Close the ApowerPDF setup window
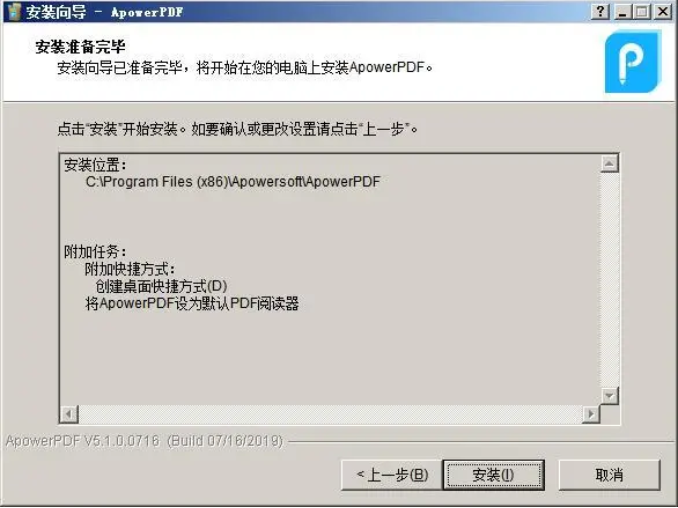Viewport: 678px width, 508px height. (x=663, y=11)
